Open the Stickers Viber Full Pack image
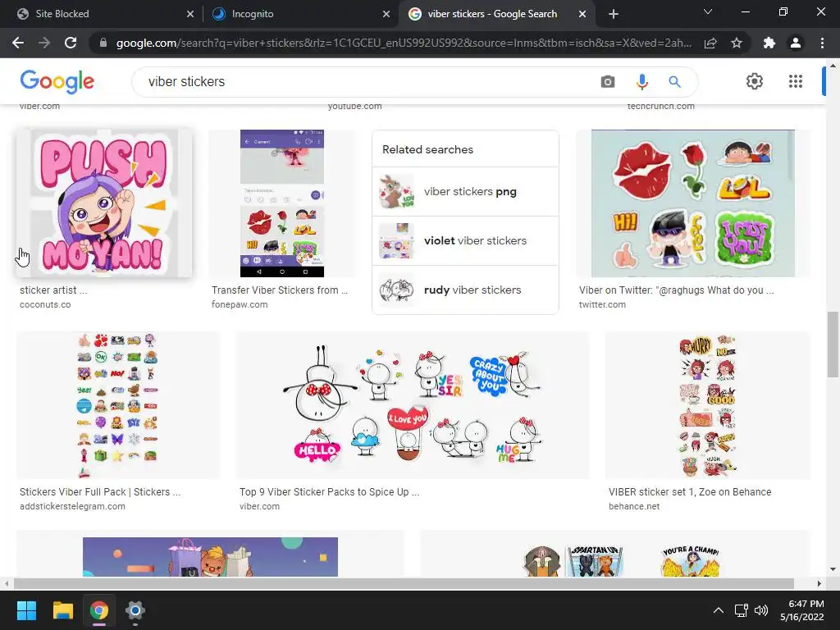 pyautogui.click(x=118, y=405)
